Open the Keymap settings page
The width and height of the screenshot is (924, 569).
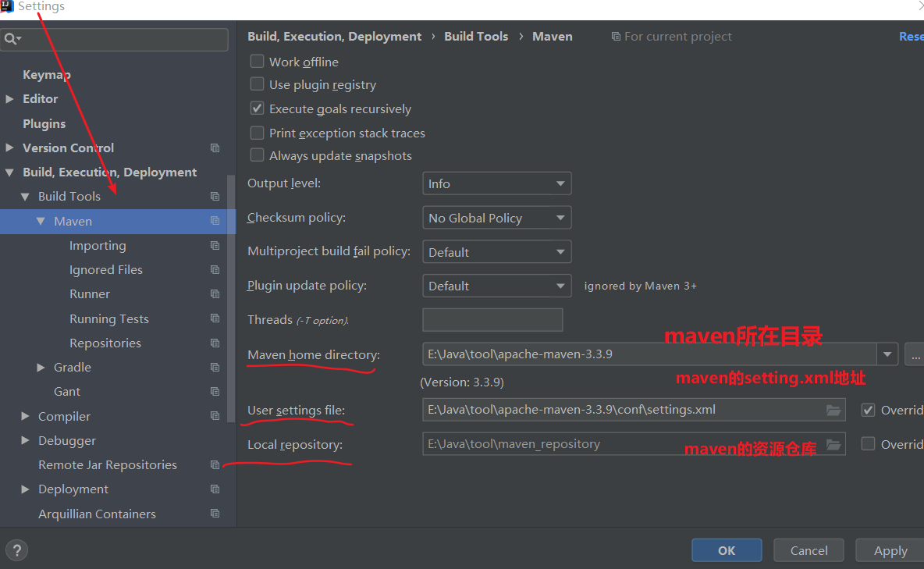[46, 75]
